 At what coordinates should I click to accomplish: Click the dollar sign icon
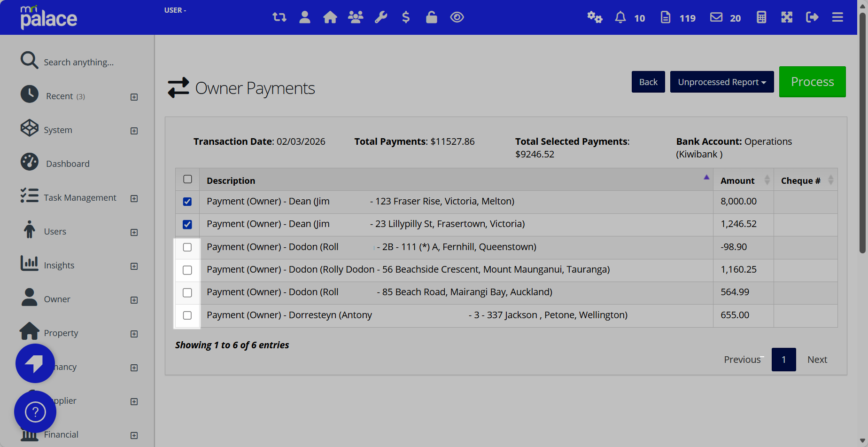click(x=406, y=17)
